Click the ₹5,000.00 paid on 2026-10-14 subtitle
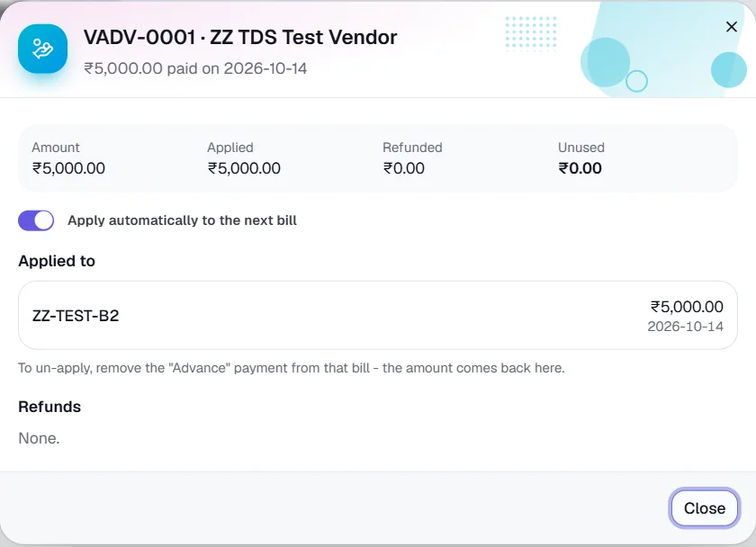The width and height of the screenshot is (756, 547). 195,68
